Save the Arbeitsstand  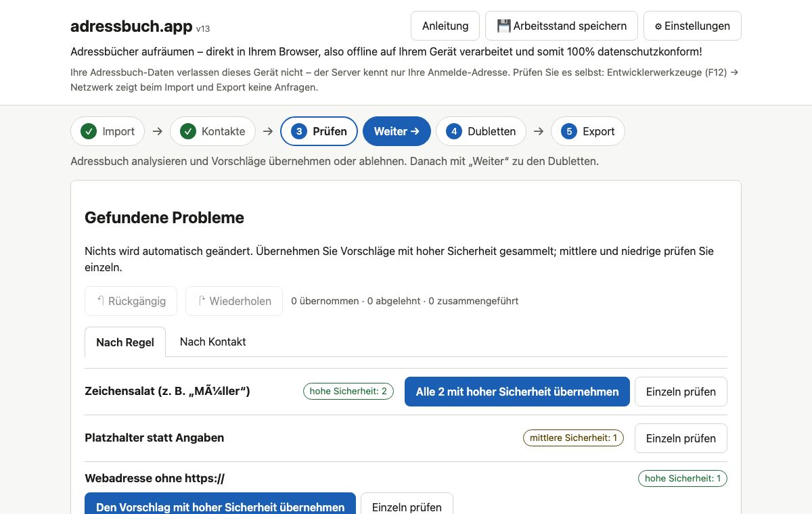(x=562, y=26)
